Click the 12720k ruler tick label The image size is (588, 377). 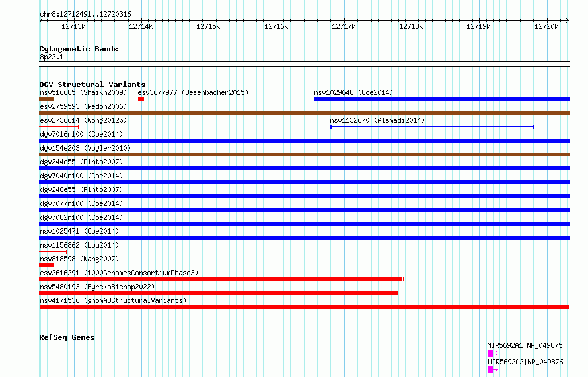(x=546, y=26)
